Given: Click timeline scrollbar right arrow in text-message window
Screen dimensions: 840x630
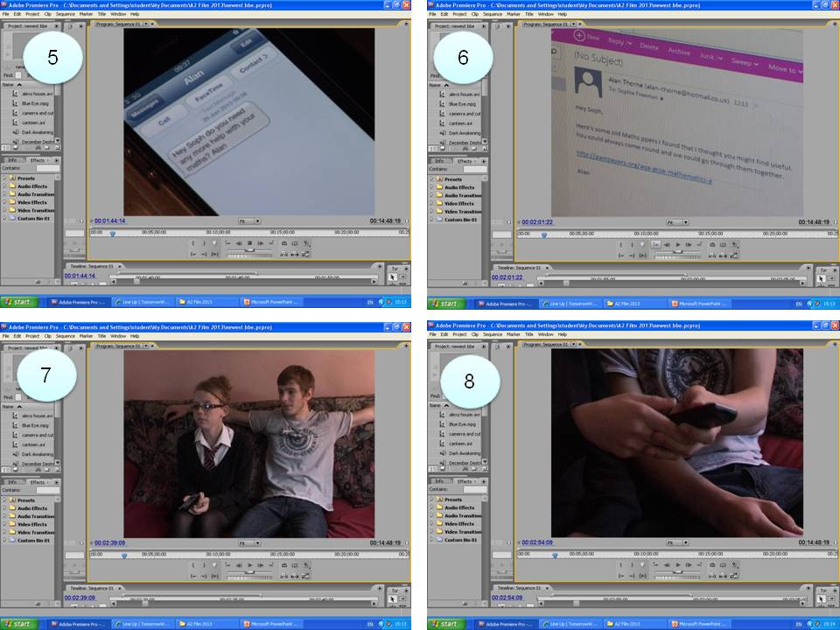Looking at the screenshot, I should coord(374,281).
